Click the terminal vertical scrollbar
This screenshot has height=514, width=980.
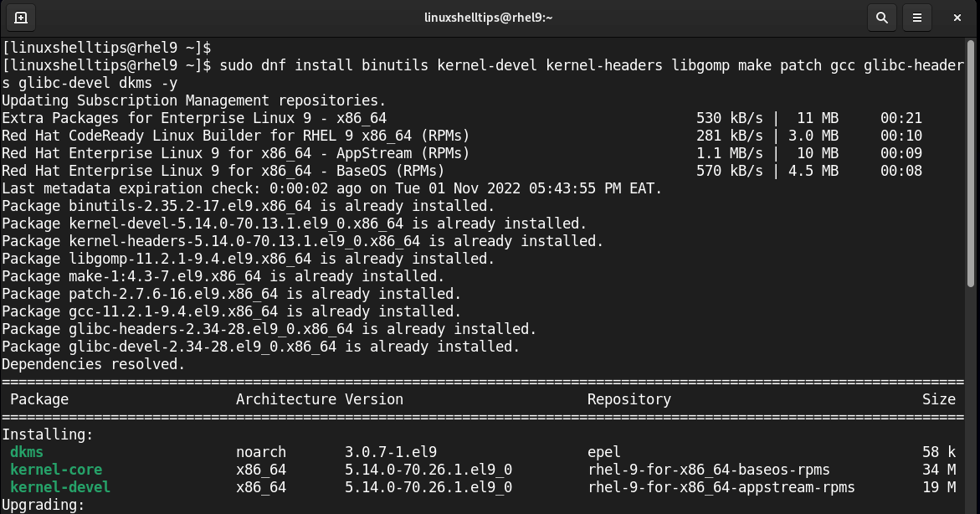point(973,167)
